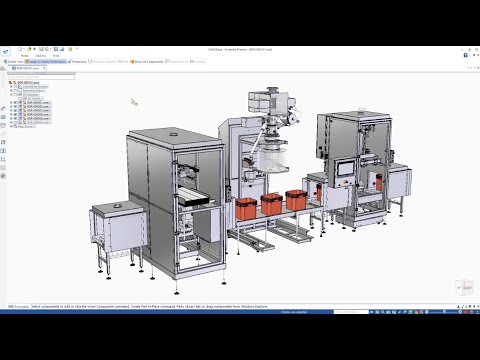
Task: Click the Sketch View command
Action: 13,62
